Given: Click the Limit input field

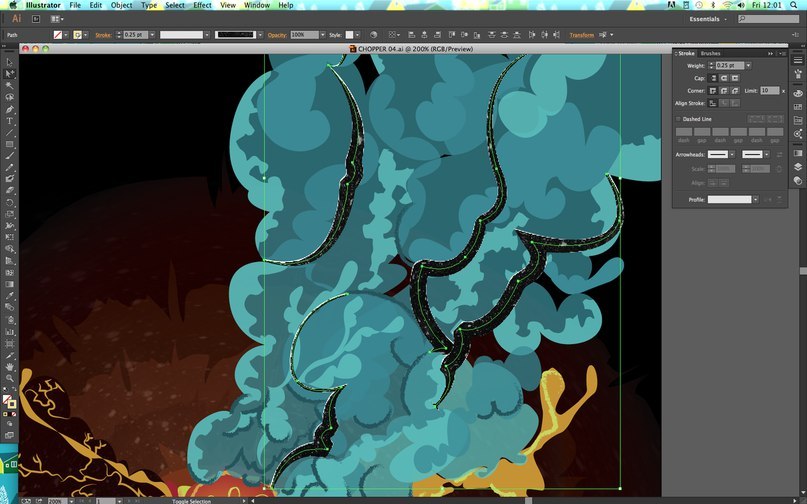Looking at the screenshot, I should pos(770,91).
